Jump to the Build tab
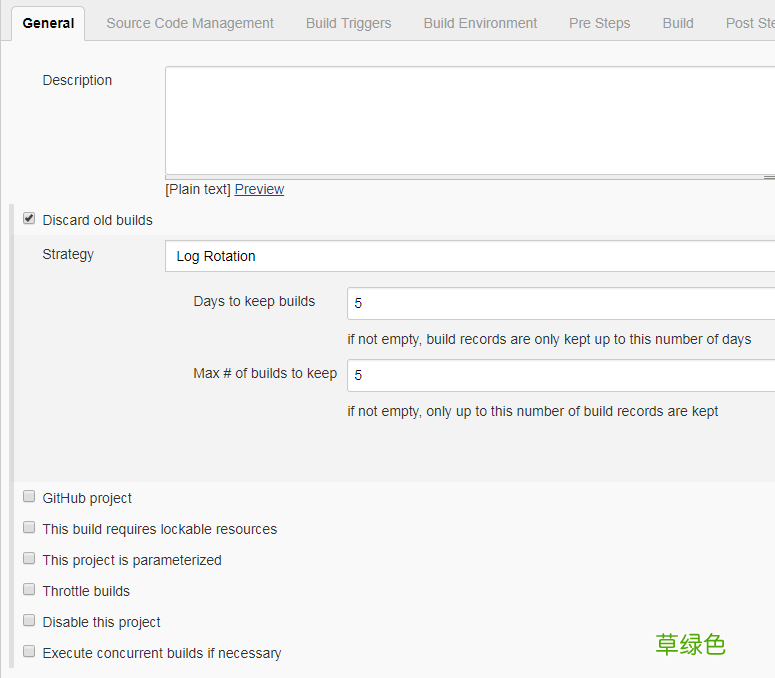Viewport: 775px width, 678px height. [678, 23]
